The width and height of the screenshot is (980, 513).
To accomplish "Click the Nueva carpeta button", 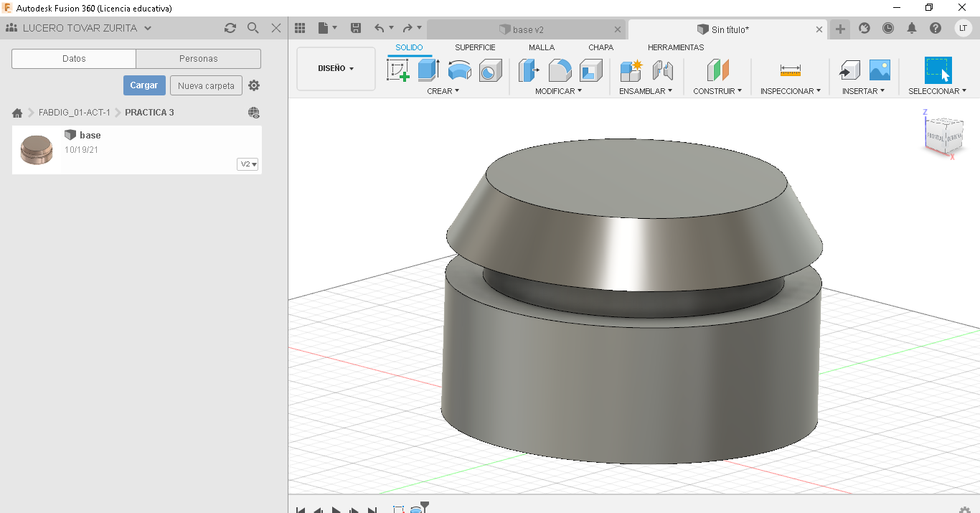I will pos(206,85).
